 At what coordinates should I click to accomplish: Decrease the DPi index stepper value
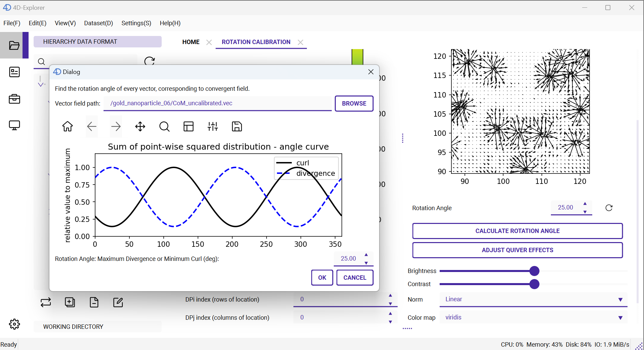[390, 304]
